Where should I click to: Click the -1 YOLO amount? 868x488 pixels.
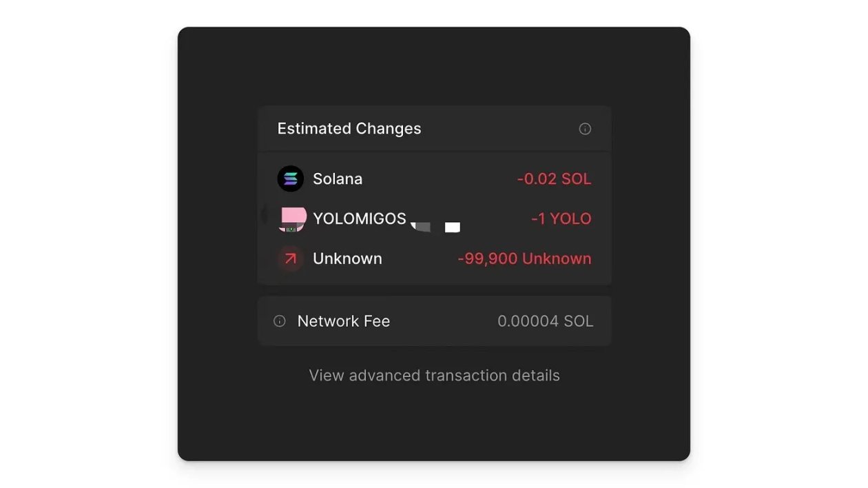click(x=561, y=219)
